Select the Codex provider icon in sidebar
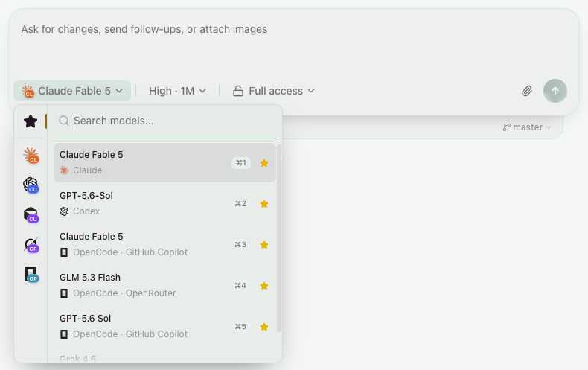Image resolution: width=588 pixels, height=370 pixels. [x=31, y=185]
